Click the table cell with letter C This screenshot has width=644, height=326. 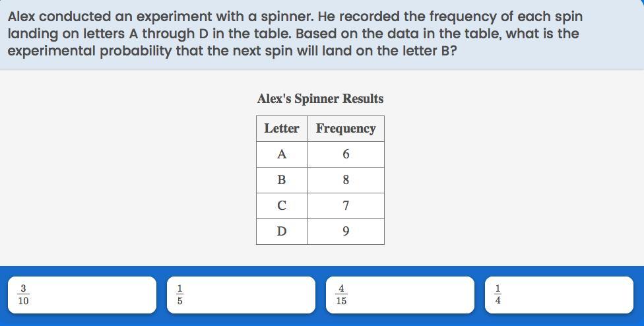coord(282,206)
